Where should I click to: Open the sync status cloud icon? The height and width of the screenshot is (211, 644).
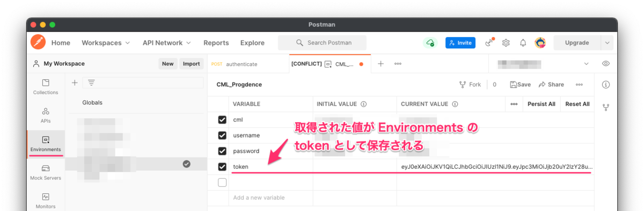(430, 43)
